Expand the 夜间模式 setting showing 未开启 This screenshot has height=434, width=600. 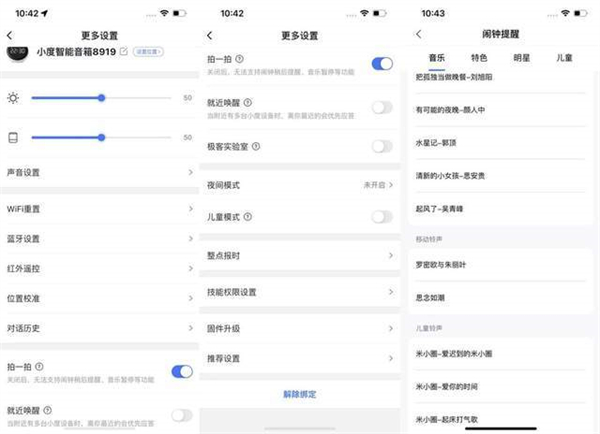pos(298,186)
